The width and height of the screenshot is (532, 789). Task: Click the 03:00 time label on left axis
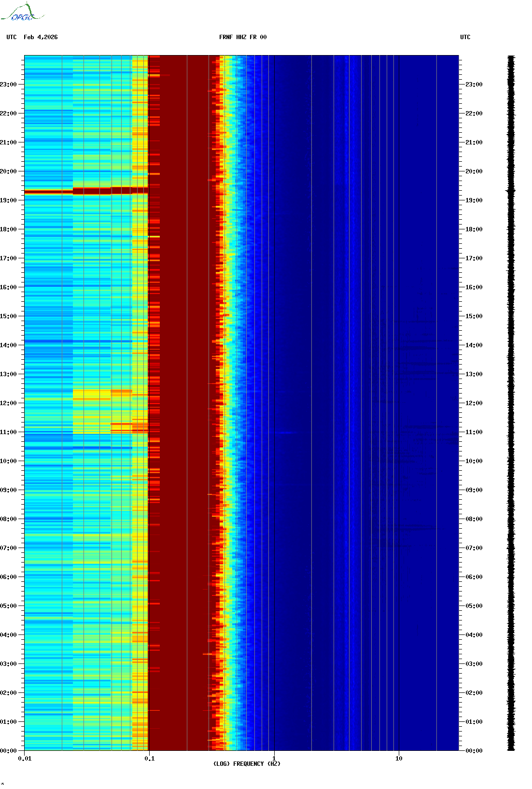(x=8, y=664)
